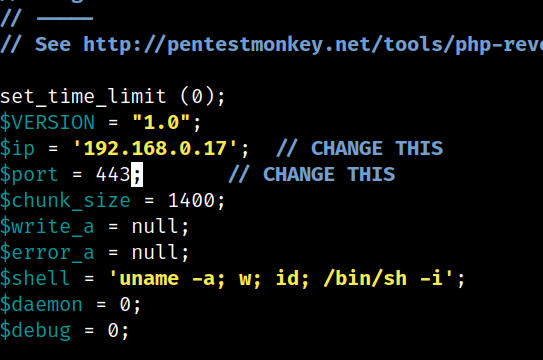
Task: Click the 0 value of $debug
Action: point(113,331)
